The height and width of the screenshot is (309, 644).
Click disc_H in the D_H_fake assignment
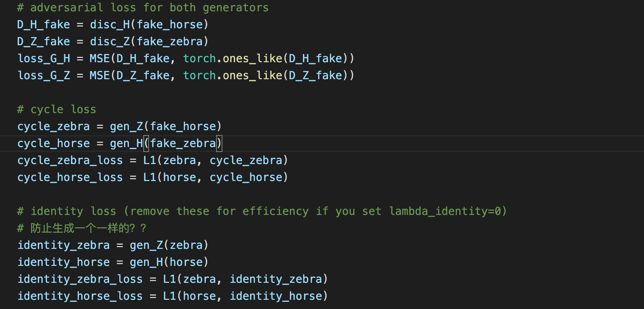click(x=110, y=24)
